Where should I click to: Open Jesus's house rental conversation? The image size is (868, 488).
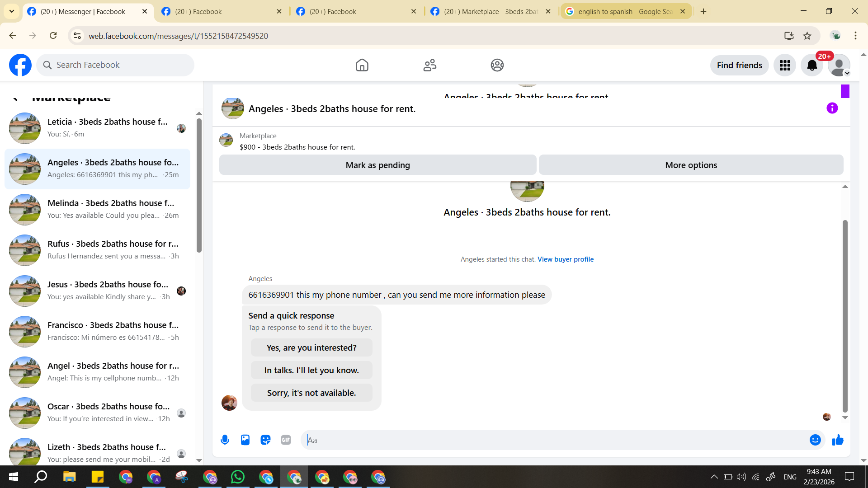coord(97,291)
